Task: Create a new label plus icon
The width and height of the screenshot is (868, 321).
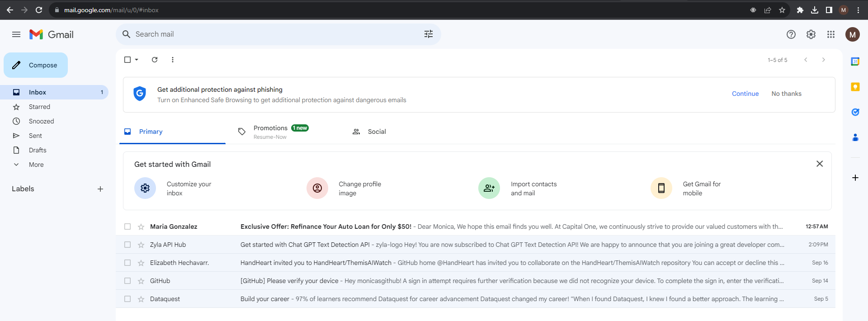Action: tap(100, 189)
